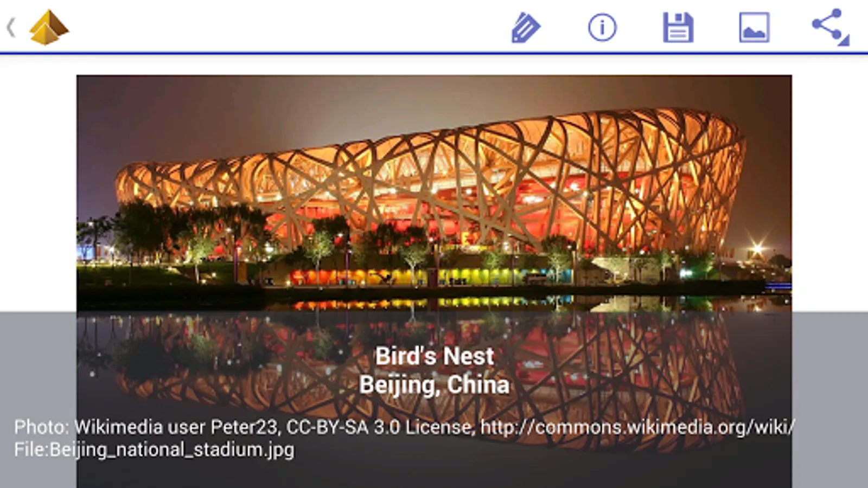The height and width of the screenshot is (488, 868).
Task: Click the "Photo:" label in the credit line
Action: [x=41, y=427]
